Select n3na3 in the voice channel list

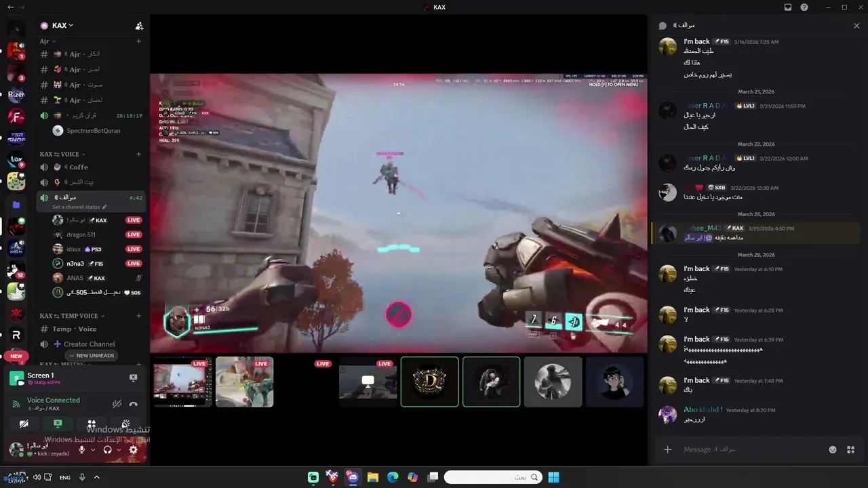[98, 264]
